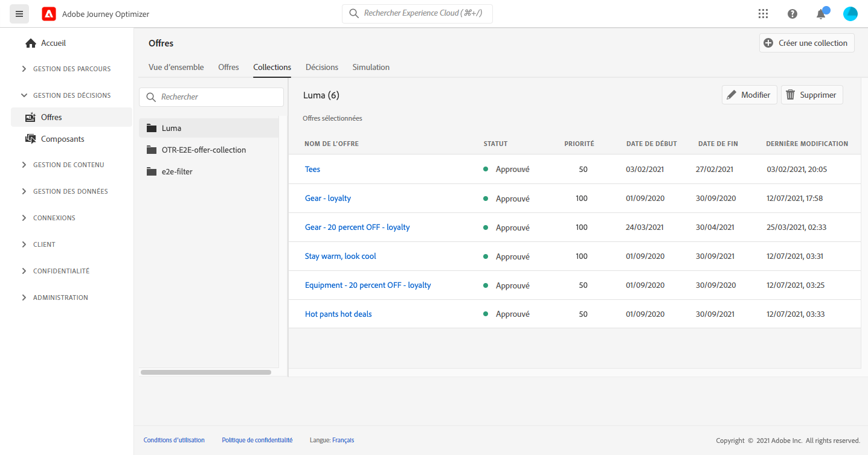This screenshot has width=868, height=455.
Task: Select the OTR-E2E-offer-collection folder
Action: pos(204,150)
